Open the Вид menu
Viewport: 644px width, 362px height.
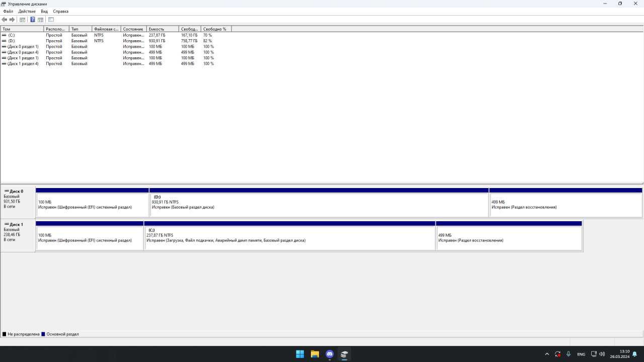click(44, 11)
